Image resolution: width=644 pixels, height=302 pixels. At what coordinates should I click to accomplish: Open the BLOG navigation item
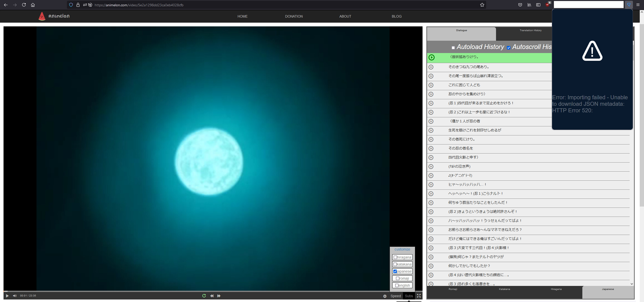[x=397, y=16]
